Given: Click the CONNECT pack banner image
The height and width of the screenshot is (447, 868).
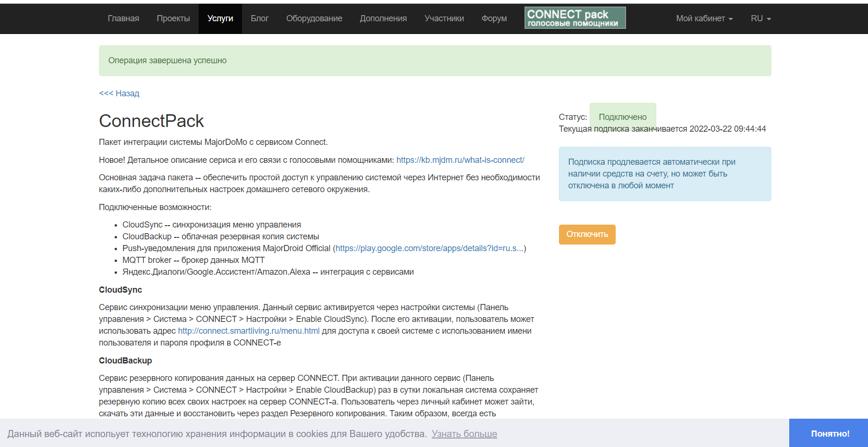Looking at the screenshot, I should pos(575,18).
